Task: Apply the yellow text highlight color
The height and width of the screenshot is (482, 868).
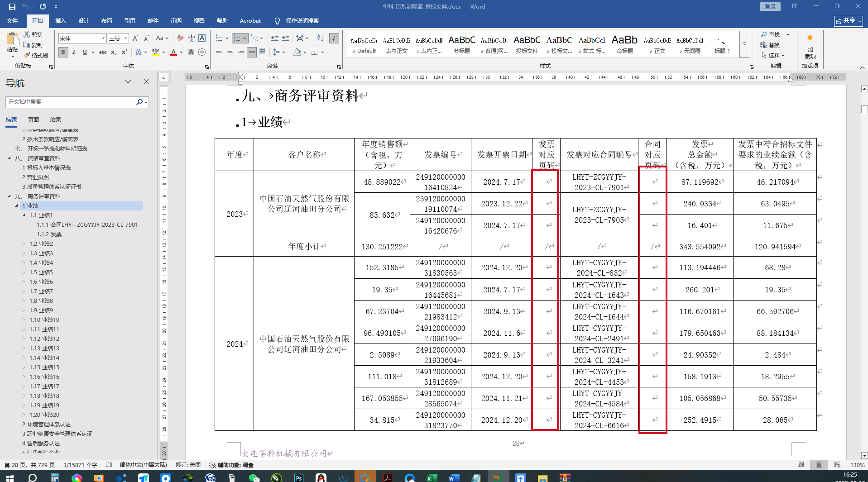Action: click(156, 52)
